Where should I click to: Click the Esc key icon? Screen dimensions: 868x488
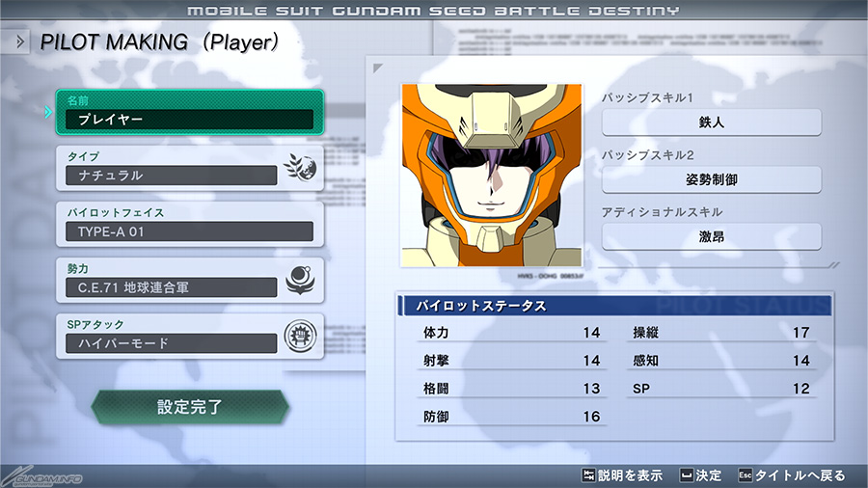coord(746,475)
